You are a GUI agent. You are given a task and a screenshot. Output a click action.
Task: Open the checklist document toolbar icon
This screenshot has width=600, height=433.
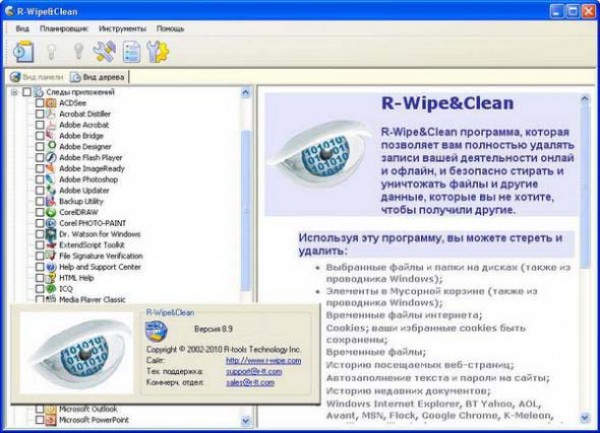click(131, 52)
